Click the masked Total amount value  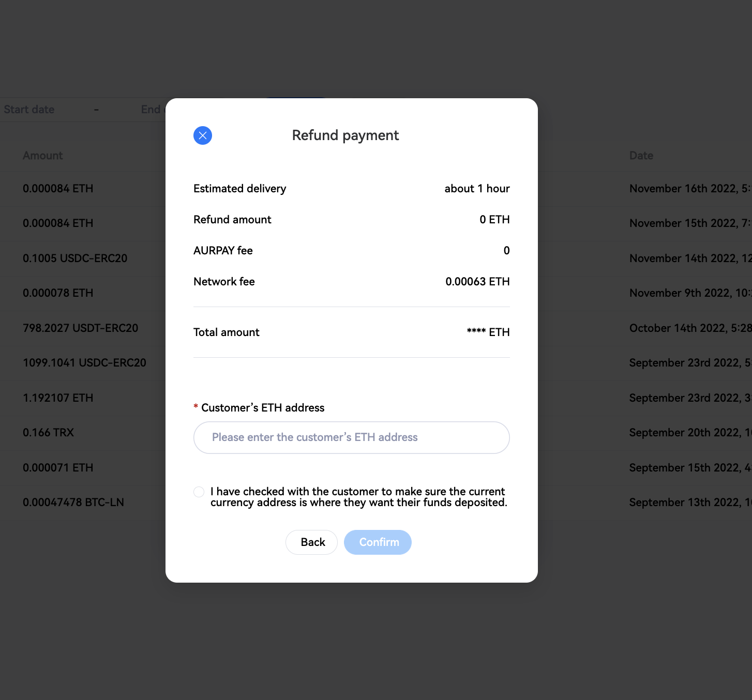point(488,332)
